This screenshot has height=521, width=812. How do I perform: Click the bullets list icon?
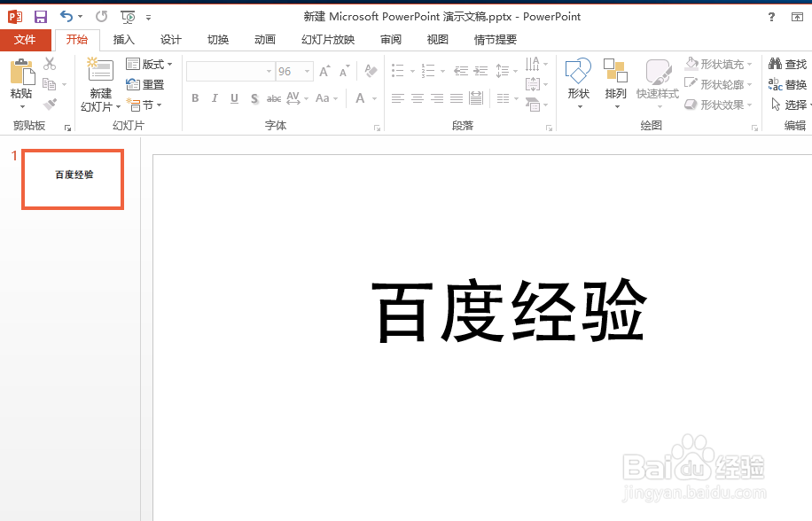(398, 71)
